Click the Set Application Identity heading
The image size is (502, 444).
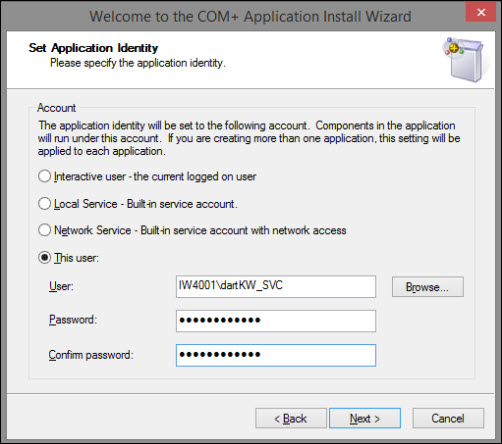tap(93, 48)
